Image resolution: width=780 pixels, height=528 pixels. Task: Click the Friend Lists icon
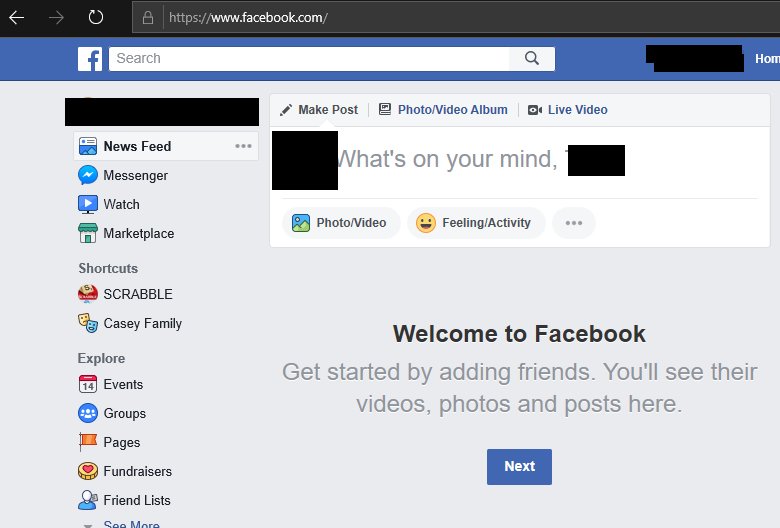click(x=88, y=500)
